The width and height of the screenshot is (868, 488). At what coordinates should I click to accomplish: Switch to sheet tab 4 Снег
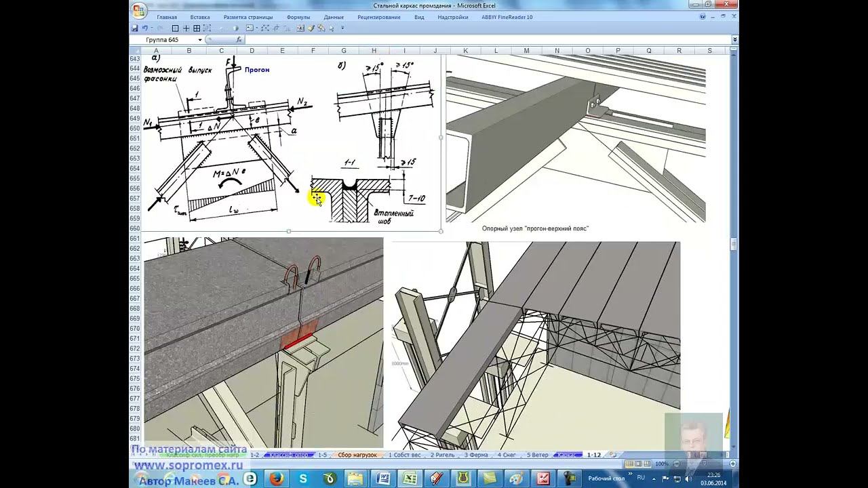point(508,455)
